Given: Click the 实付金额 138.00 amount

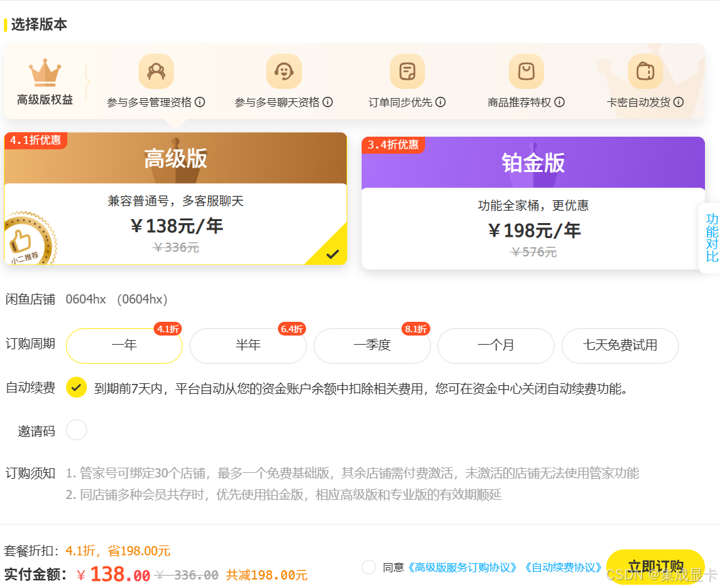Looking at the screenshot, I should (x=113, y=574).
